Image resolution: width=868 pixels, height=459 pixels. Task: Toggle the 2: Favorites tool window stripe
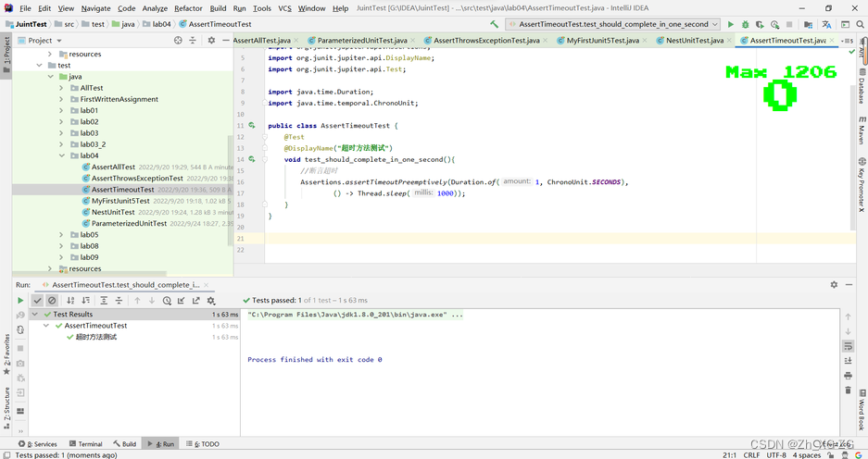(x=6, y=354)
